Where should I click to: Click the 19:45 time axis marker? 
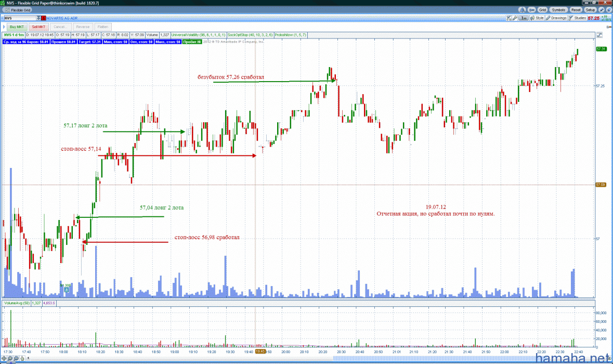pyautogui.click(x=260, y=352)
